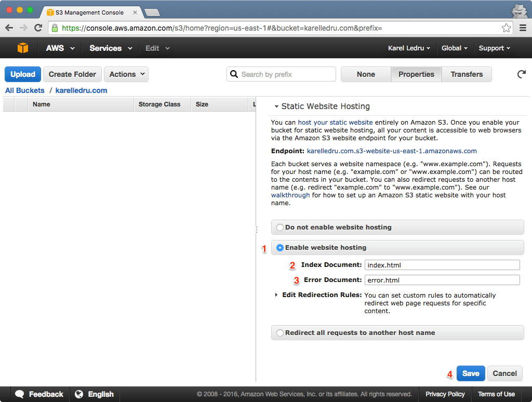Switch to the Transfers tab
The width and height of the screenshot is (532, 402).
point(466,74)
